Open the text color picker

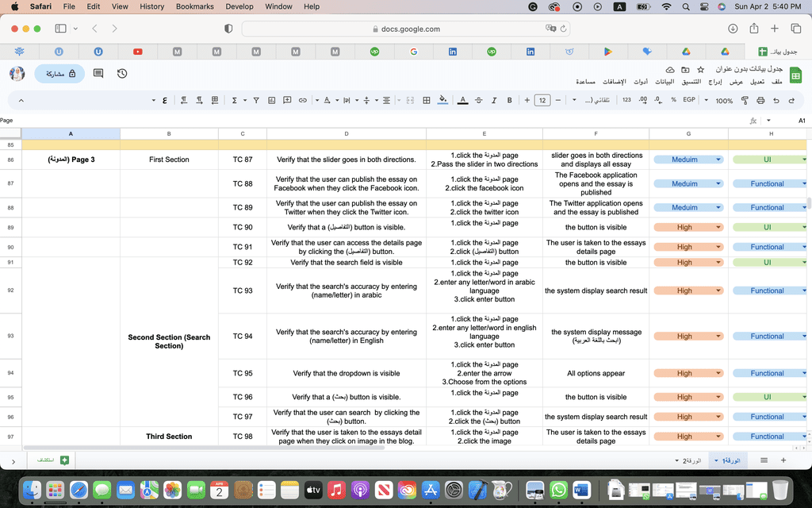[463, 100]
